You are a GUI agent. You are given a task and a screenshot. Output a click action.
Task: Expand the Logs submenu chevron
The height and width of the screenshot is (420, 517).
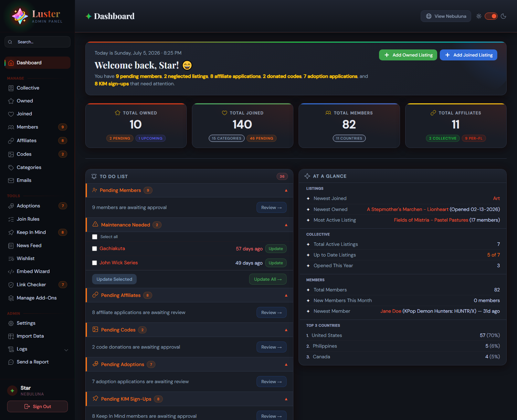click(x=66, y=350)
